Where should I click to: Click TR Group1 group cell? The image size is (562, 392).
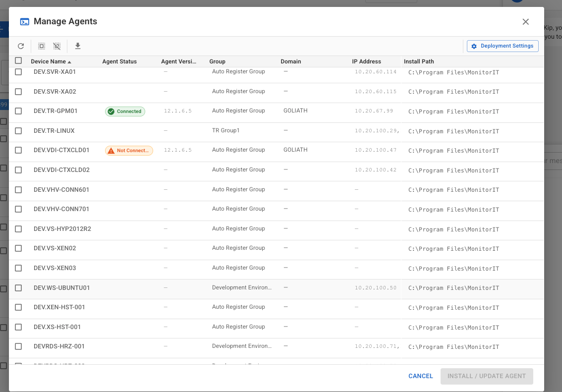226,130
